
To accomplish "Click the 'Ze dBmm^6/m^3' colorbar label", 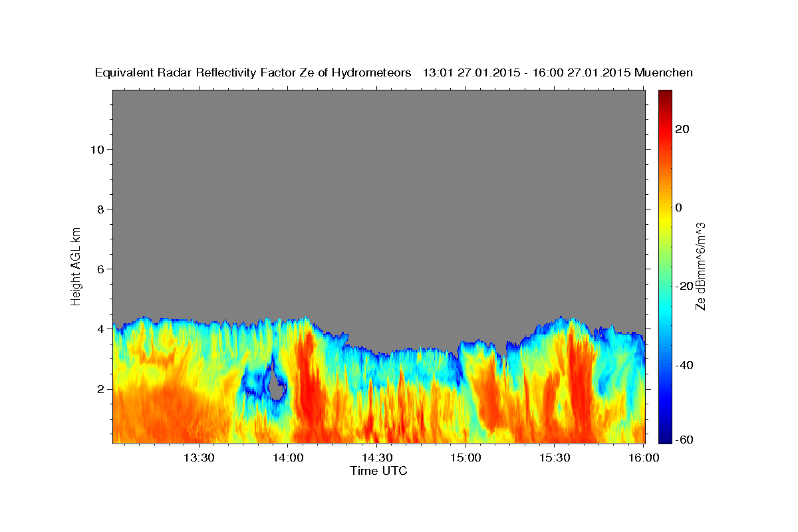I will point(700,265).
